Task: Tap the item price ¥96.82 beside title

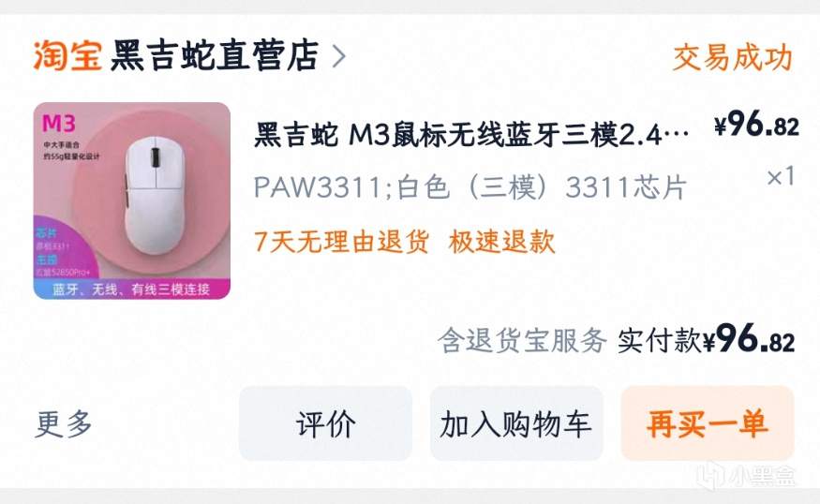Action: (756, 125)
